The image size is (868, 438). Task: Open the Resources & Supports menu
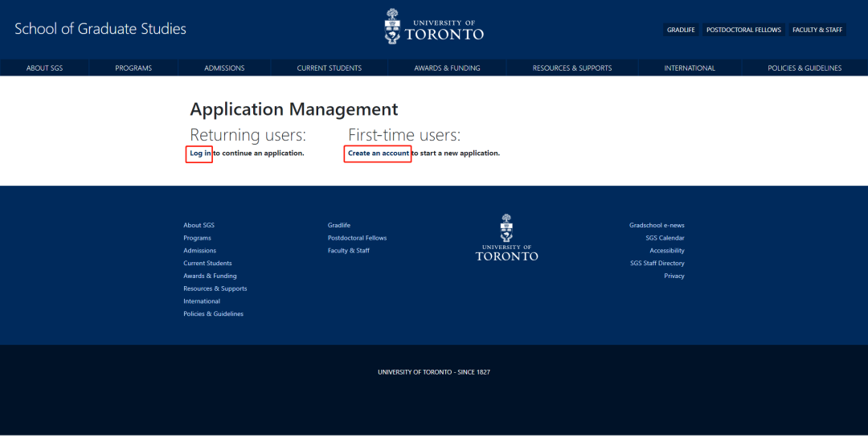coord(572,68)
